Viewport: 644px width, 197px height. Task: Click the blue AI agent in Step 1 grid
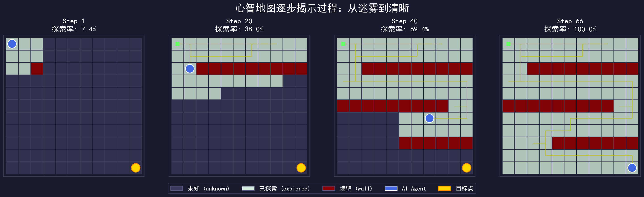pos(12,44)
